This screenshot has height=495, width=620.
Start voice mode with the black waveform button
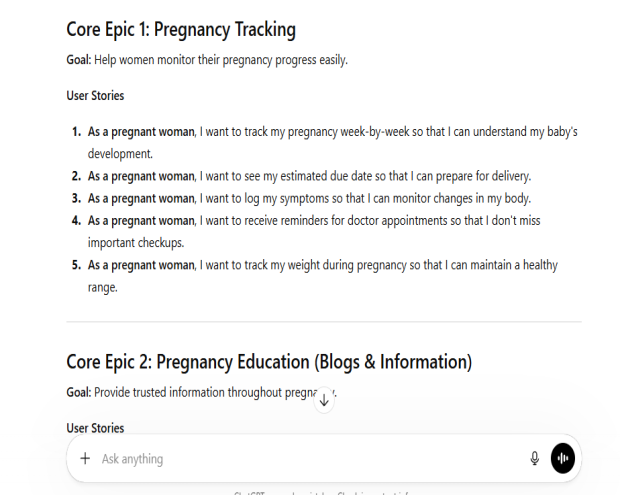[x=563, y=458]
